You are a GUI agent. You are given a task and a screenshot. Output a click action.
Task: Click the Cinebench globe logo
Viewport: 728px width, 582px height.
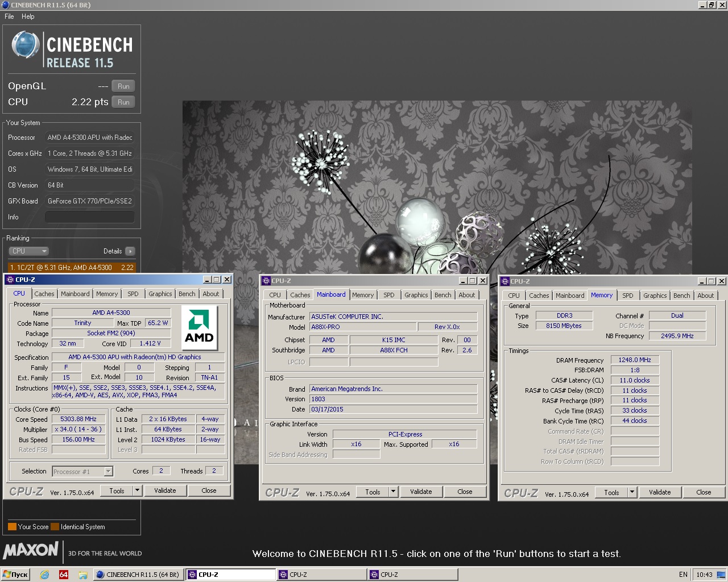(26, 45)
